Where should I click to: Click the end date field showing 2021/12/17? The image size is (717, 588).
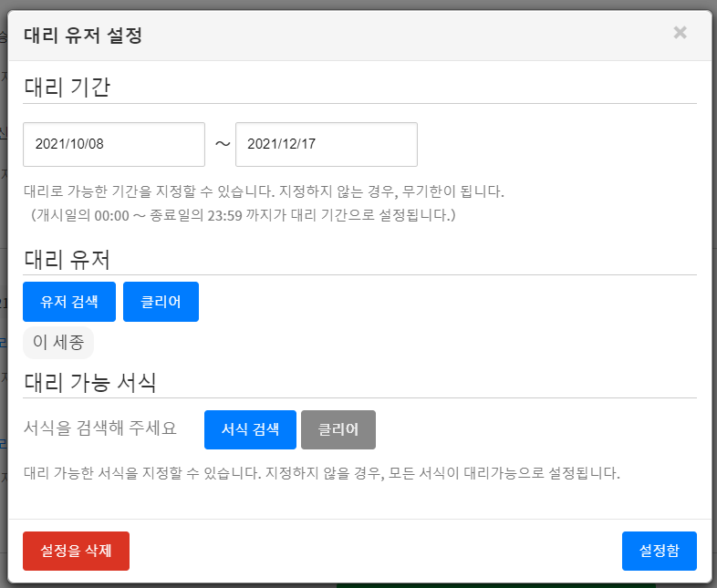(x=326, y=144)
